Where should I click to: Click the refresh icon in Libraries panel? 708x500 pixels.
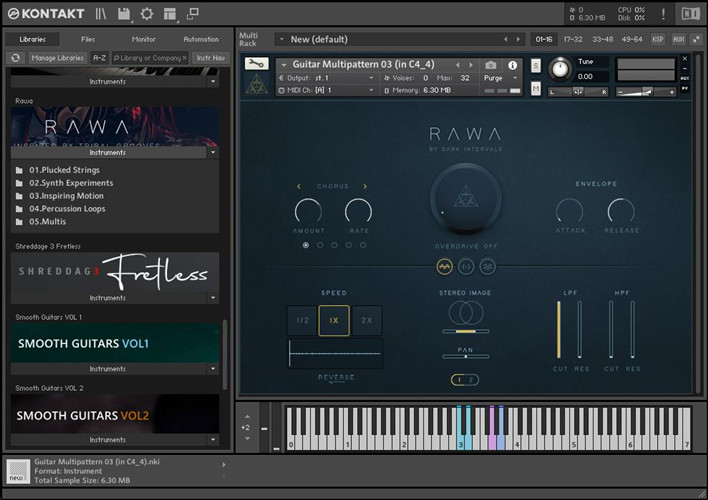coord(16,58)
